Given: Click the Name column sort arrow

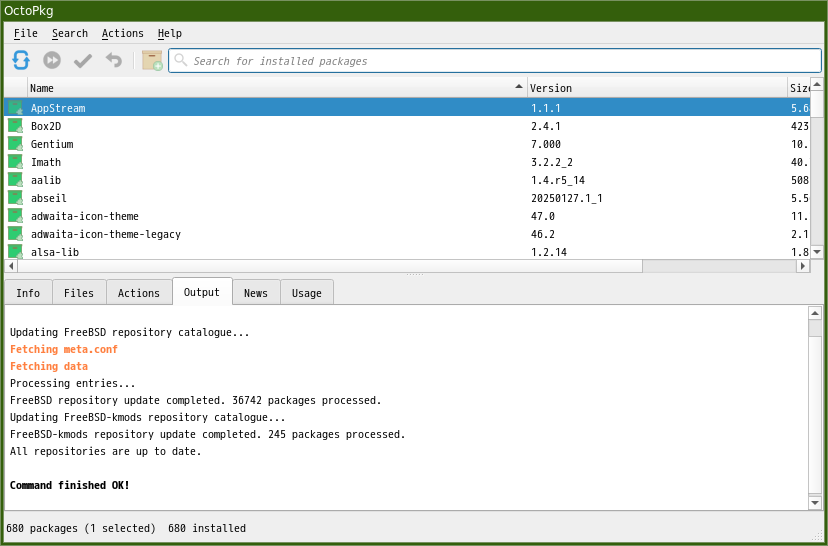Looking at the screenshot, I should [519, 87].
